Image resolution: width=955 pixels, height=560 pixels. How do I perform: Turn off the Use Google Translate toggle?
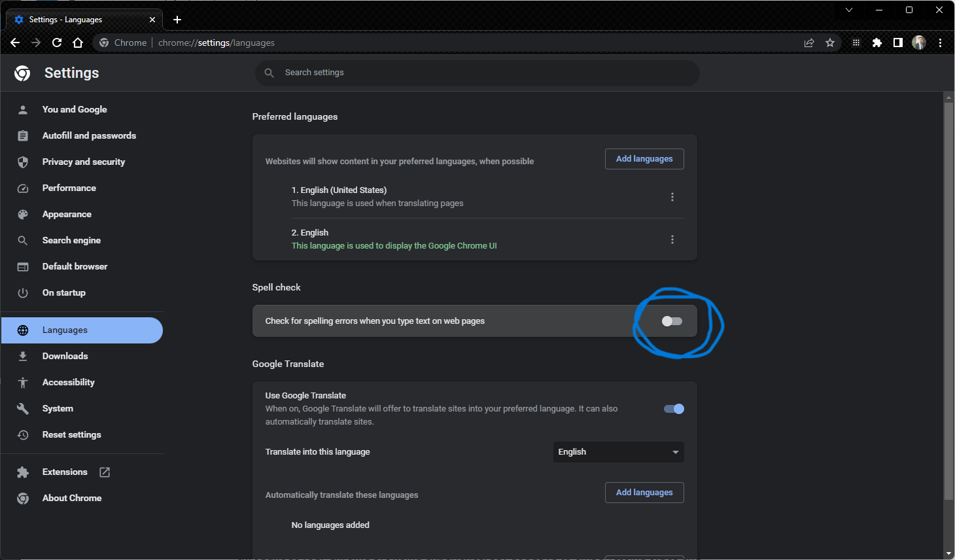point(674,409)
